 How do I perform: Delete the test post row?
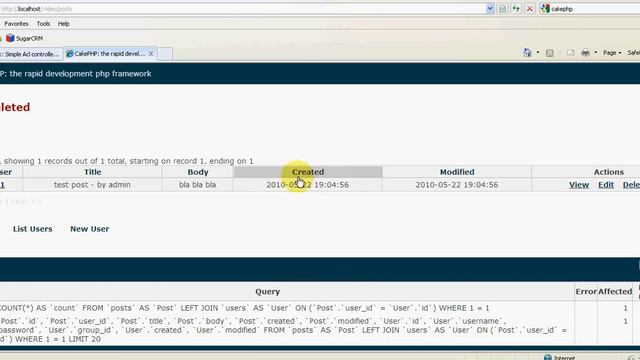click(x=631, y=185)
